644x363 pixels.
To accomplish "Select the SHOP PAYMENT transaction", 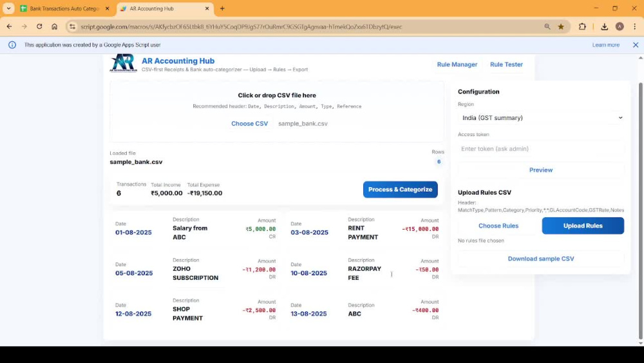I will 195,309.
